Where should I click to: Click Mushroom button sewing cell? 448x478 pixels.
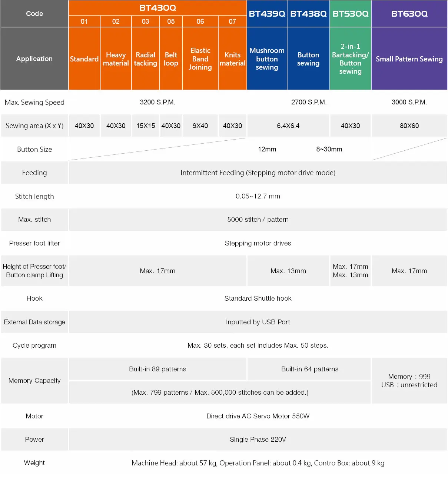(267, 59)
